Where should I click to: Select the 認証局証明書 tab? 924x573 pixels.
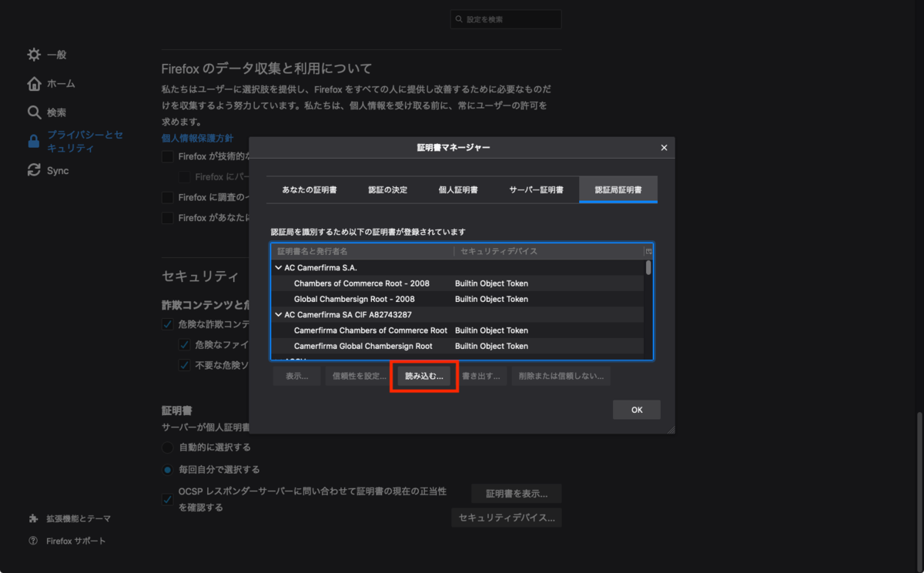click(618, 189)
